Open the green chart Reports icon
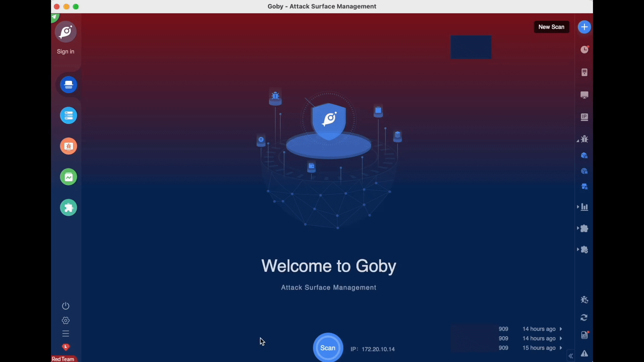 pos(68,177)
